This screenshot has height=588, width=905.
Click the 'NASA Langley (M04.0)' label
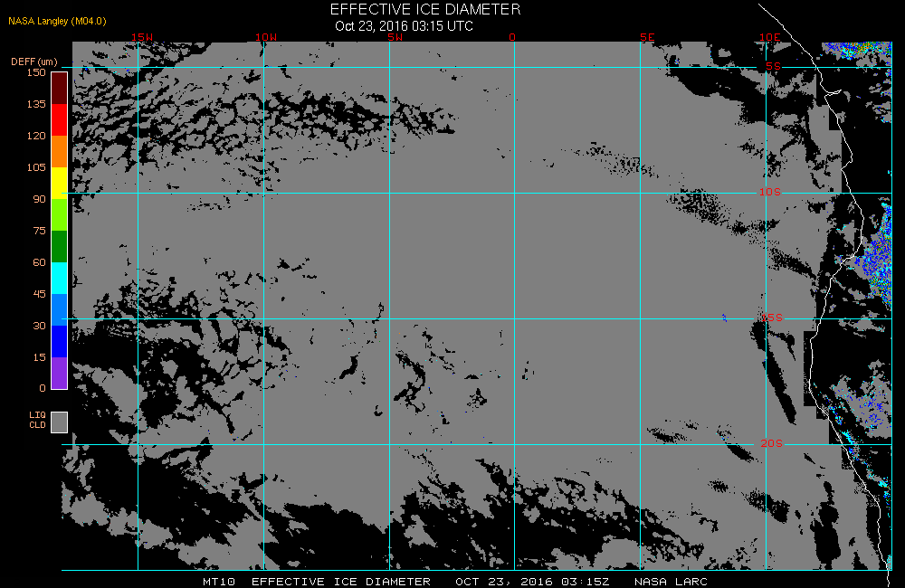pyautogui.click(x=57, y=22)
